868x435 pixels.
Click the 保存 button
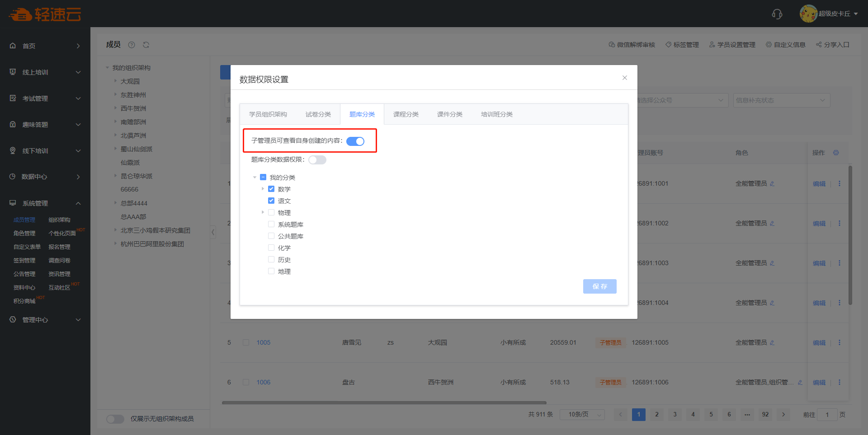pyautogui.click(x=599, y=286)
